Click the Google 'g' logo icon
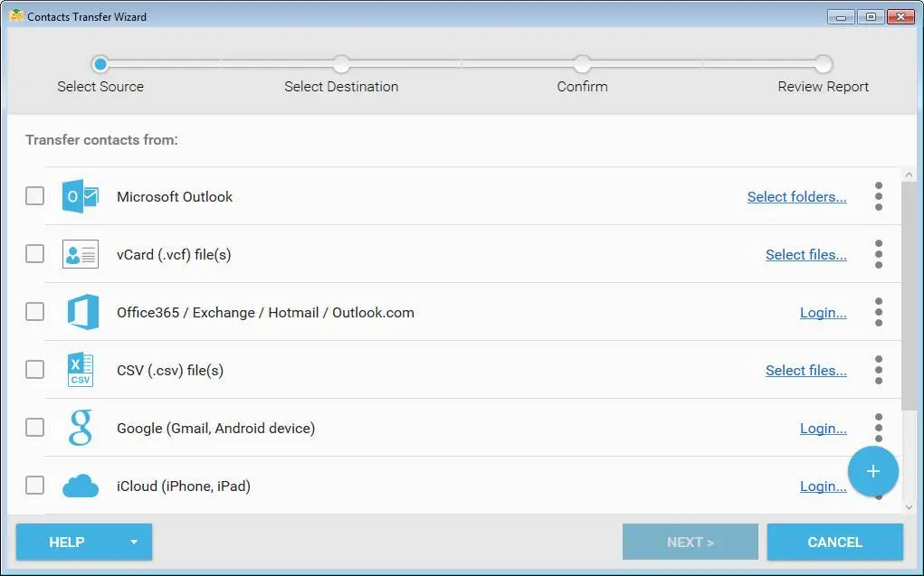The image size is (924, 576). (81, 428)
